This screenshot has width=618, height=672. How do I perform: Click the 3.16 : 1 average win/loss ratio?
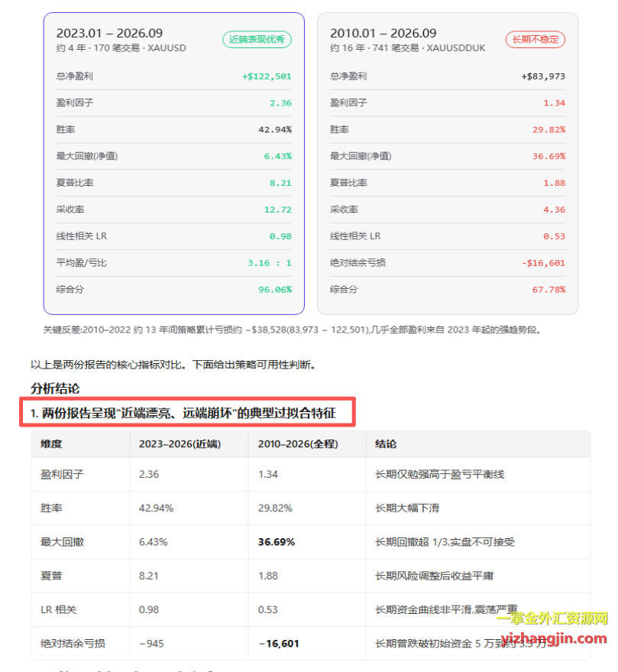point(270,263)
